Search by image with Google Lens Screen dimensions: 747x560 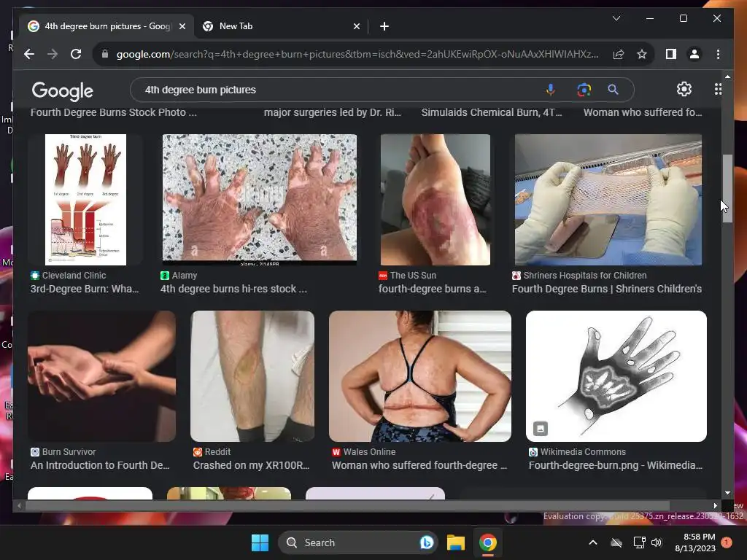[584, 90]
